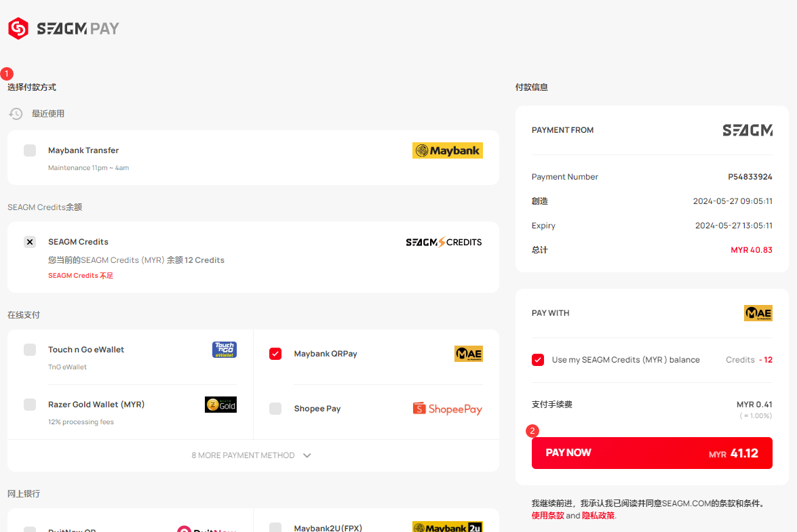Click the SEAGM Pay hexagon logo
Screen dimensions: 797x532
18,28
